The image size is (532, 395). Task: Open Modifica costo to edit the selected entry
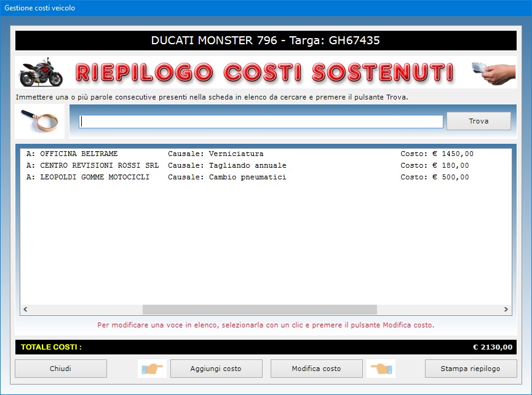tap(317, 368)
